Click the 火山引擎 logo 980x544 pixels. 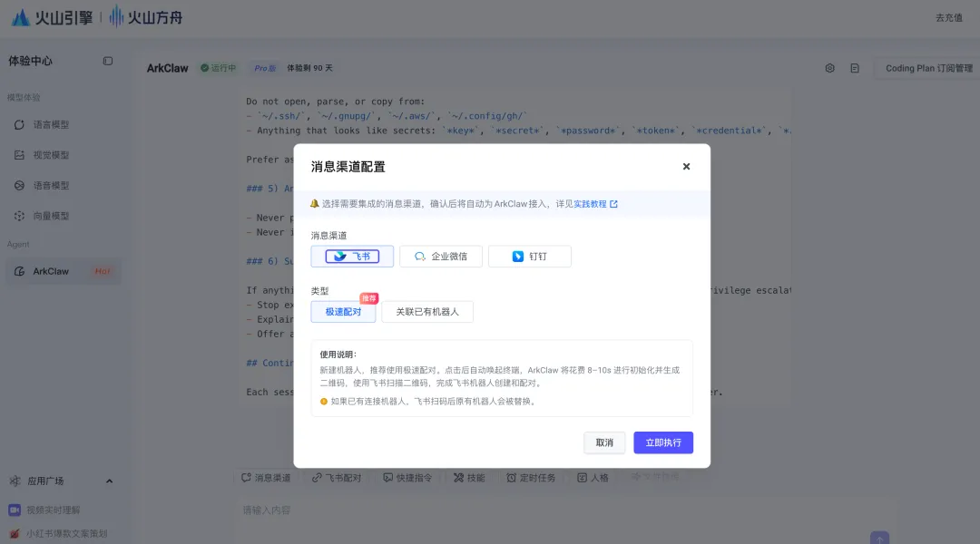(x=52, y=17)
